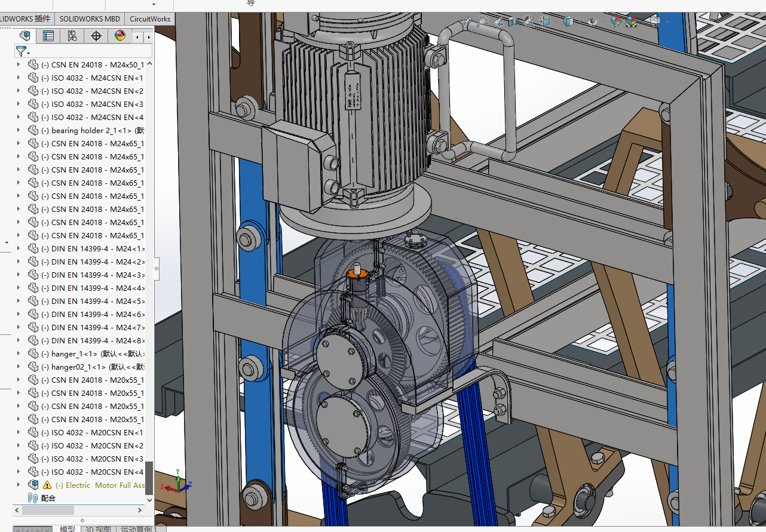The width and height of the screenshot is (766, 532).
Task: Expand the hanger_1 tree item
Action: pyautogui.click(x=18, y=353)
